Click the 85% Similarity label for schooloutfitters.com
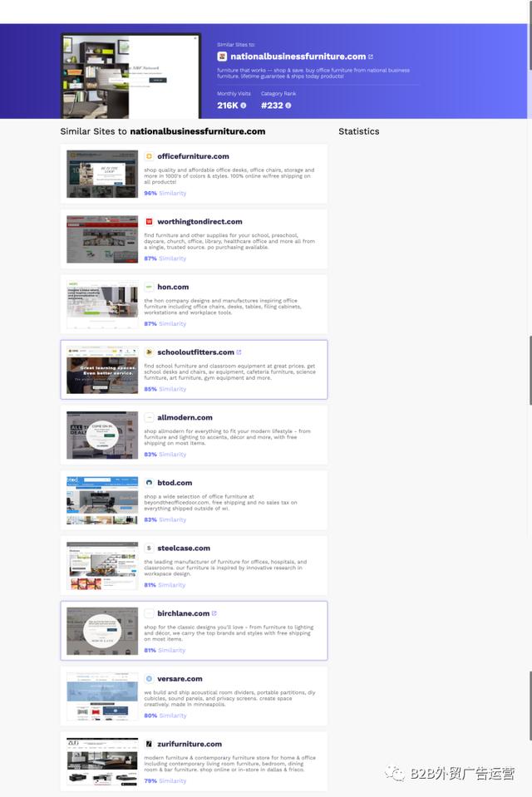The width and height of the screenshot is (532, 797). coord(165,389)
